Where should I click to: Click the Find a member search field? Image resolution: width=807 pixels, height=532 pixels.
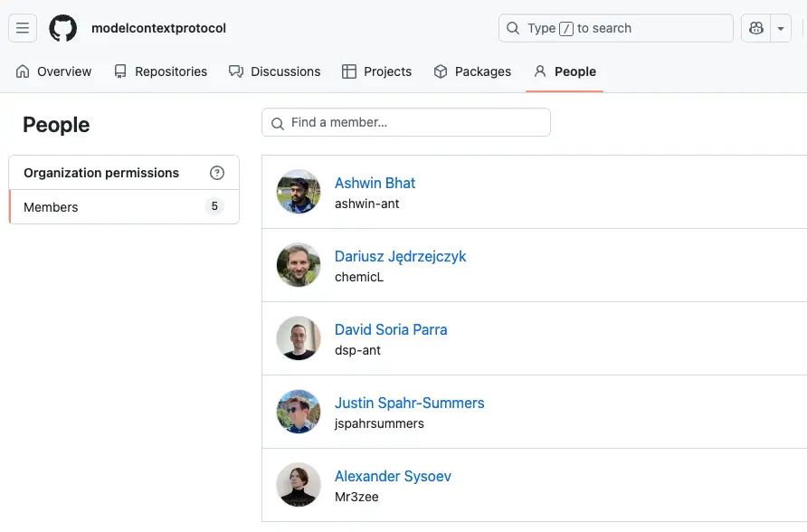coord(406,122)
